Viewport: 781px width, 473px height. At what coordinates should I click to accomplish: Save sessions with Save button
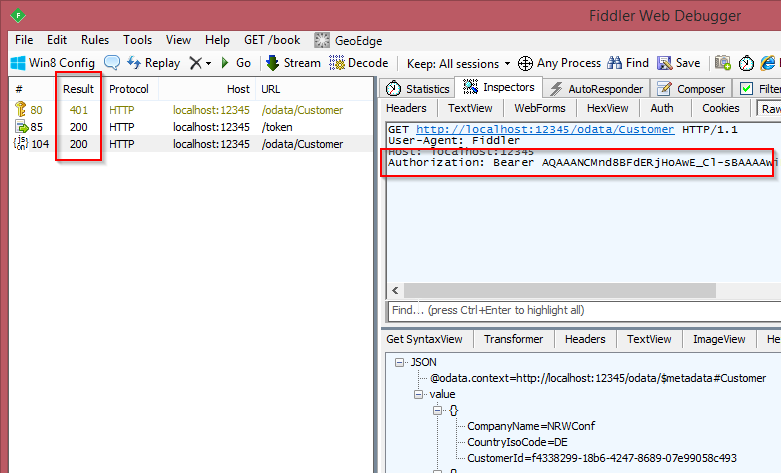678,63
